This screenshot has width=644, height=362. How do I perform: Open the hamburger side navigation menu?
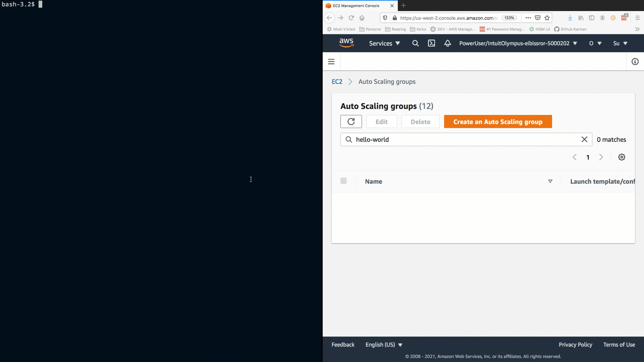click(x=331, y=62)
